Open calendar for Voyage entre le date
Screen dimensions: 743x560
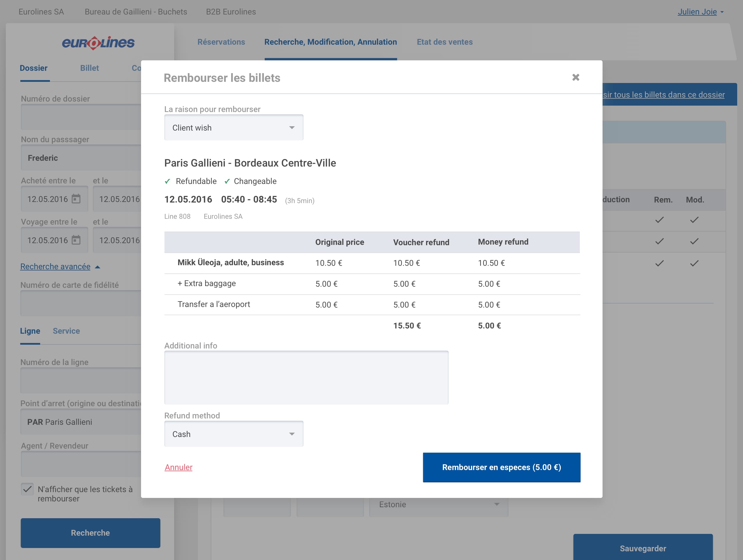[x=76, y=240]
